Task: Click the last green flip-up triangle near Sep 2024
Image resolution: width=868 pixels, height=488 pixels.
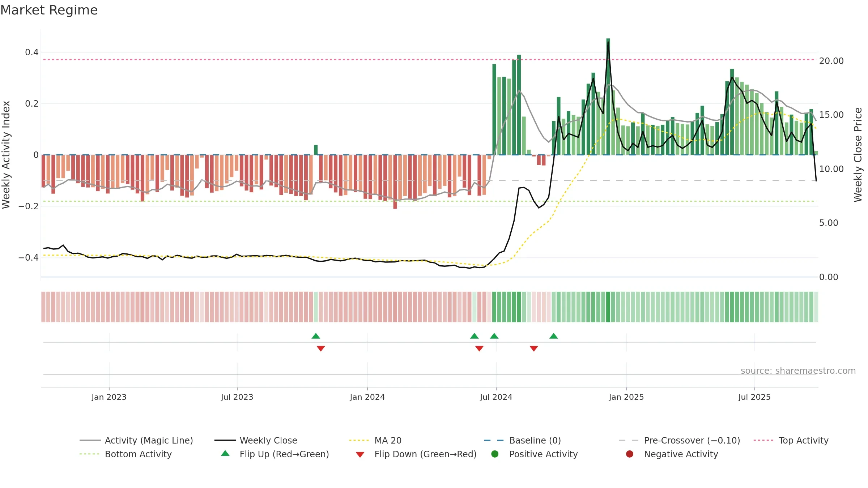Action: point(554,336)
